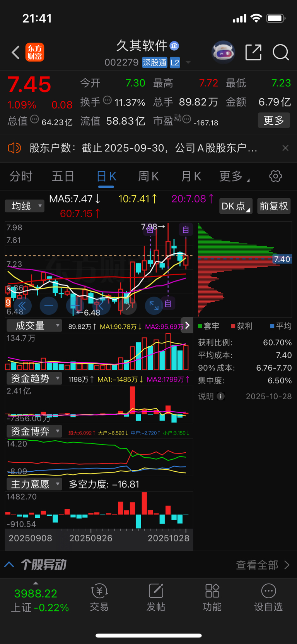Viewport: 297px width, 644px height.
Task: Tap the MA5:7.47 readout
Action: [75, 199]
